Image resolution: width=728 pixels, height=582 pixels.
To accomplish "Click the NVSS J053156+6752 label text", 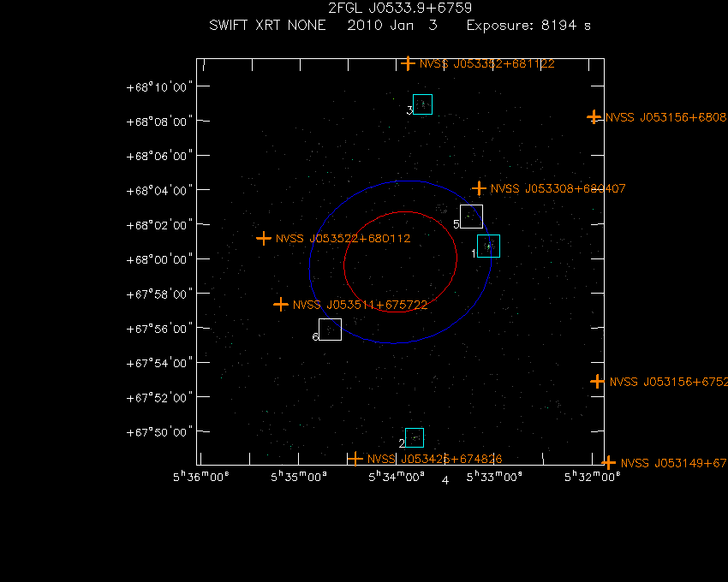I will pyautogui.click(x=669, y=382).
